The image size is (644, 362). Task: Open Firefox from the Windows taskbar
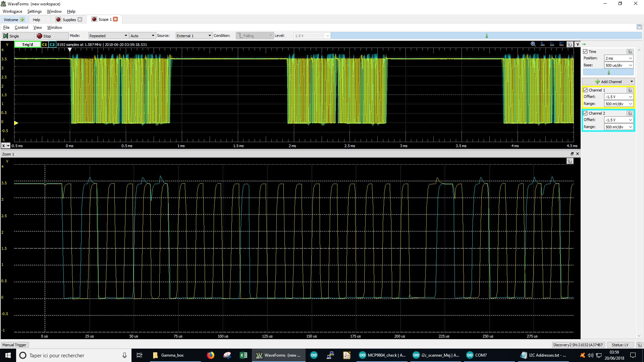coord(210,355)
